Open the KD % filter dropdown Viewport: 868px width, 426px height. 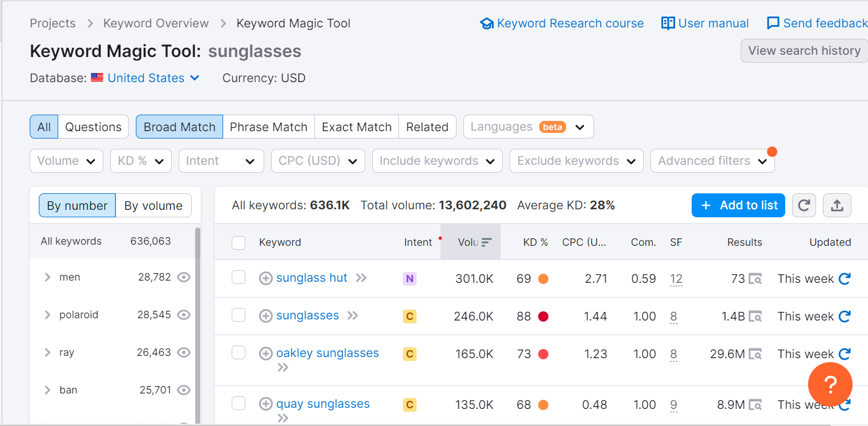140,161
